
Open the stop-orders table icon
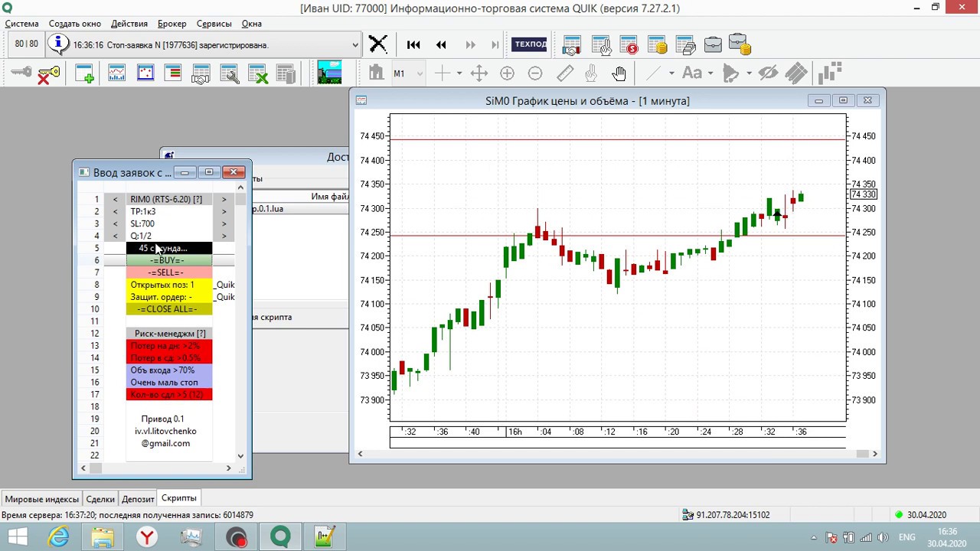click(x=629, y=44)
